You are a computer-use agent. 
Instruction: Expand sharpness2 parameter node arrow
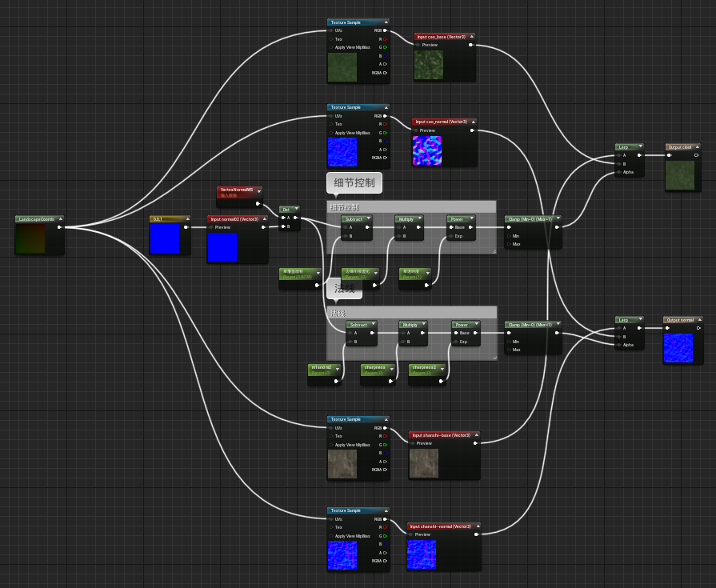pyautogui.click(x=442, y=369)
